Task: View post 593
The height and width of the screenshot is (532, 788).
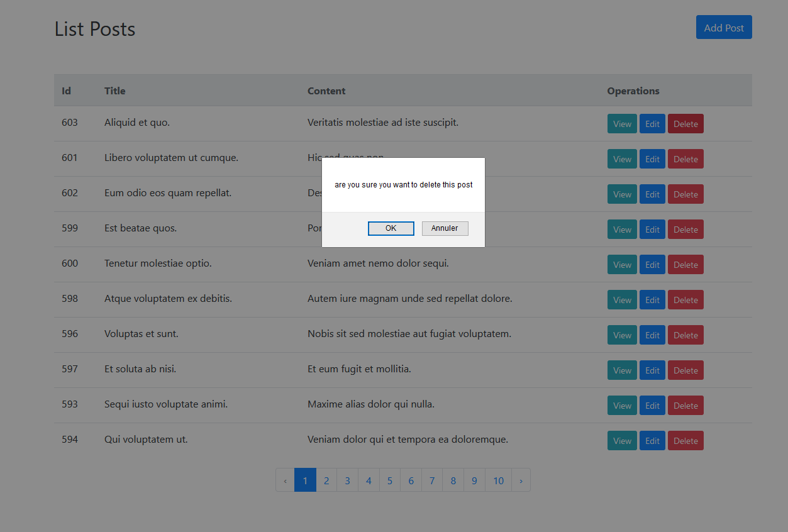Action: tap(622, 406)
